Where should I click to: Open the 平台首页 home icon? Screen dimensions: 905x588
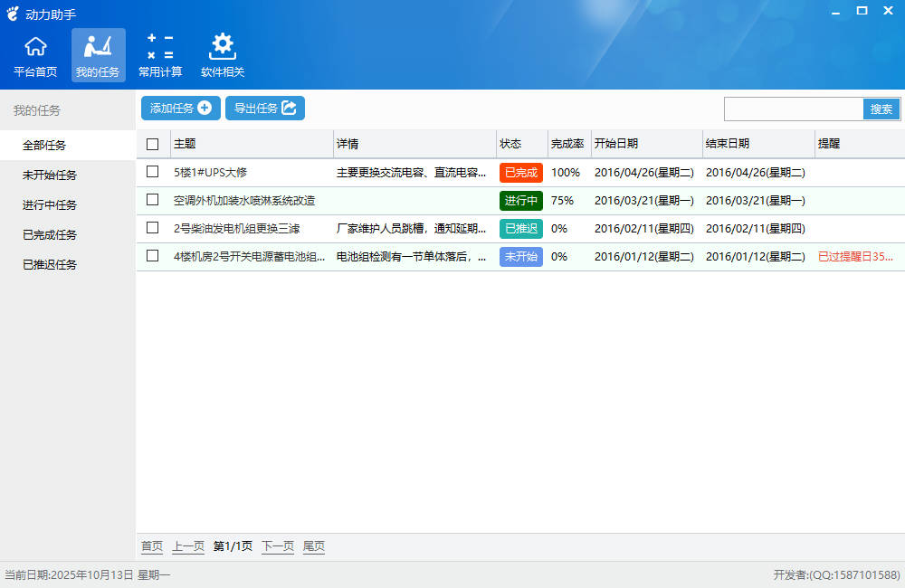[x=35, y=47]
